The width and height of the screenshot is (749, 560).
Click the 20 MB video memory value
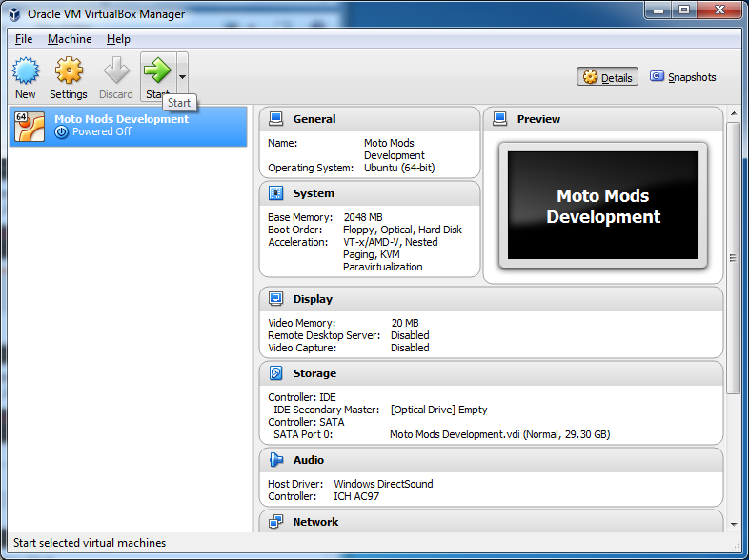[405, 323]
